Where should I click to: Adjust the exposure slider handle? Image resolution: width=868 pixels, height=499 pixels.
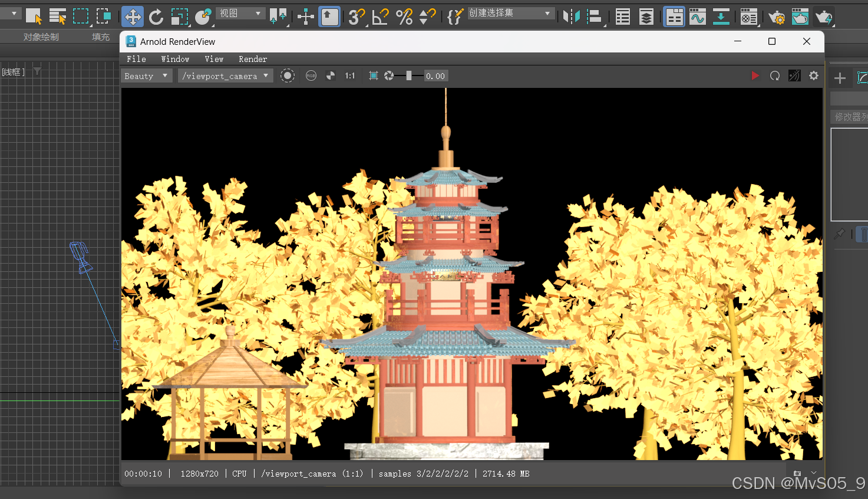coord(409,75)
